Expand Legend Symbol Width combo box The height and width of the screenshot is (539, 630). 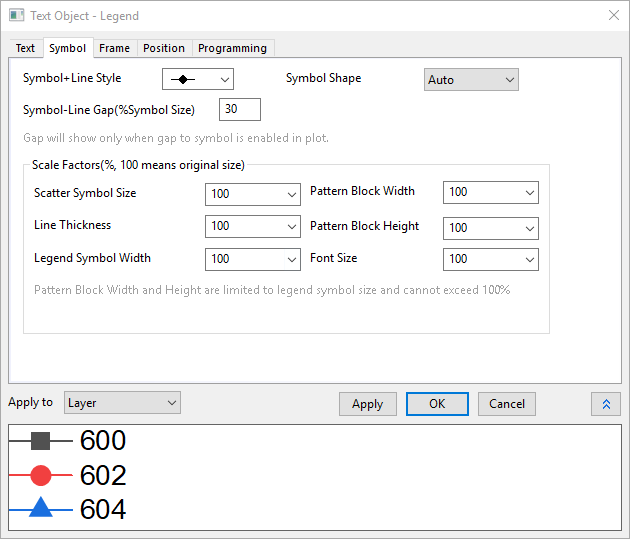click(x=253, y=259)
